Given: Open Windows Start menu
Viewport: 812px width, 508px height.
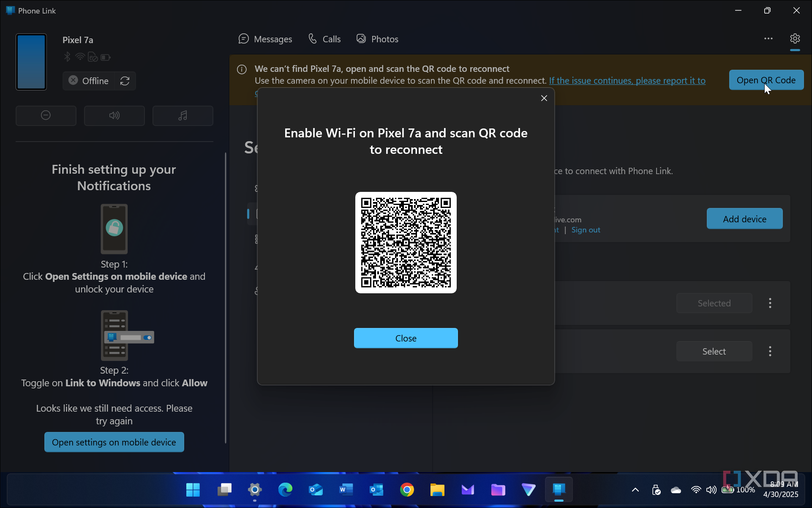Looking at the screenshot, I should point(193,490).
